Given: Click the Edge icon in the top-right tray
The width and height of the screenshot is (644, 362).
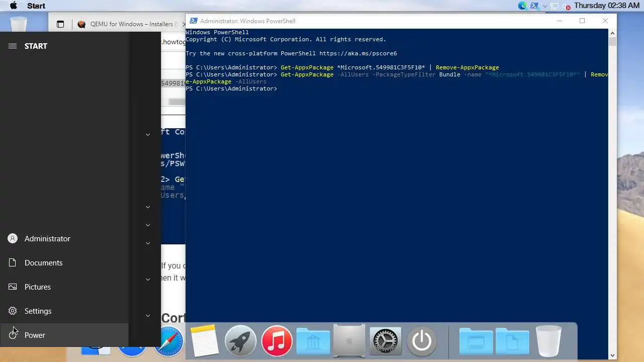Looking at the screenshot, I should click(522, 6).
